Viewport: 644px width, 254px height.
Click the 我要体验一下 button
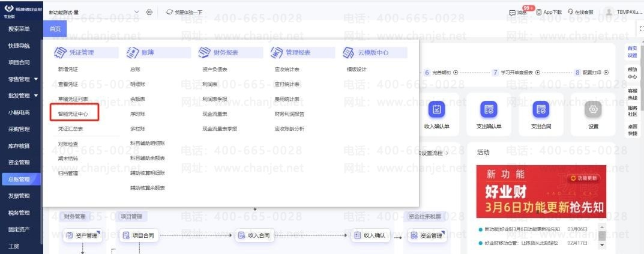[184, 13]
